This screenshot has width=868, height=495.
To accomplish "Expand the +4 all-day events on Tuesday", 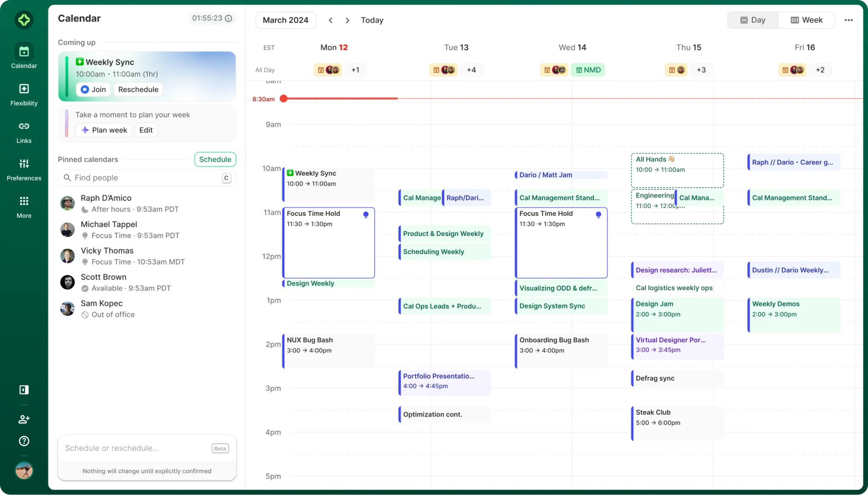I will click(471, 70).
